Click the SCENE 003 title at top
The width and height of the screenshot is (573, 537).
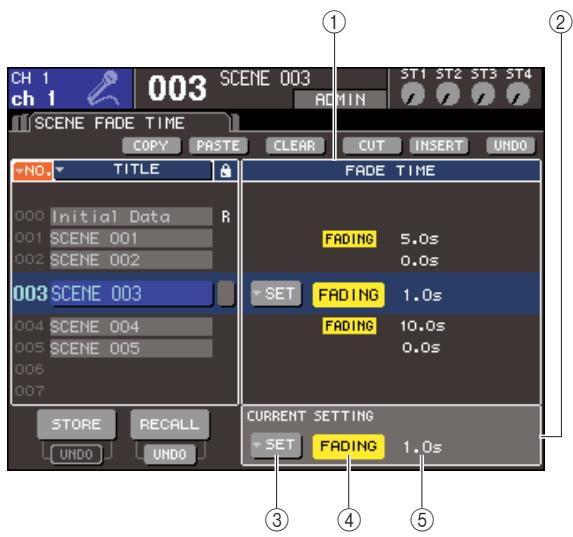point(265,78)
